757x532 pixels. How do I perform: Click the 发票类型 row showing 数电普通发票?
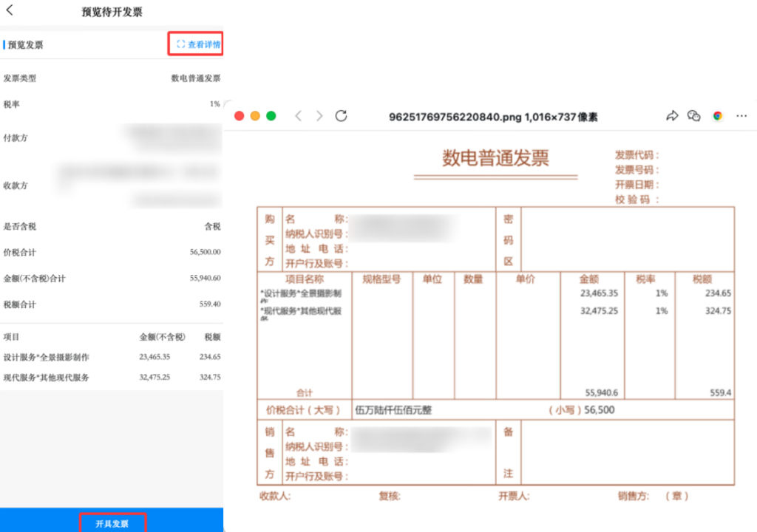111,78
